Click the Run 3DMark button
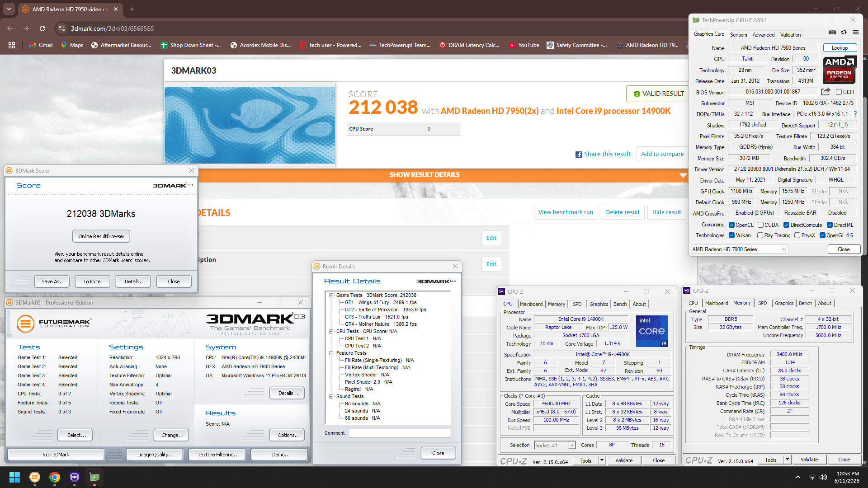Viewport: 868px width, 488px height. click(x=56, y=455)
